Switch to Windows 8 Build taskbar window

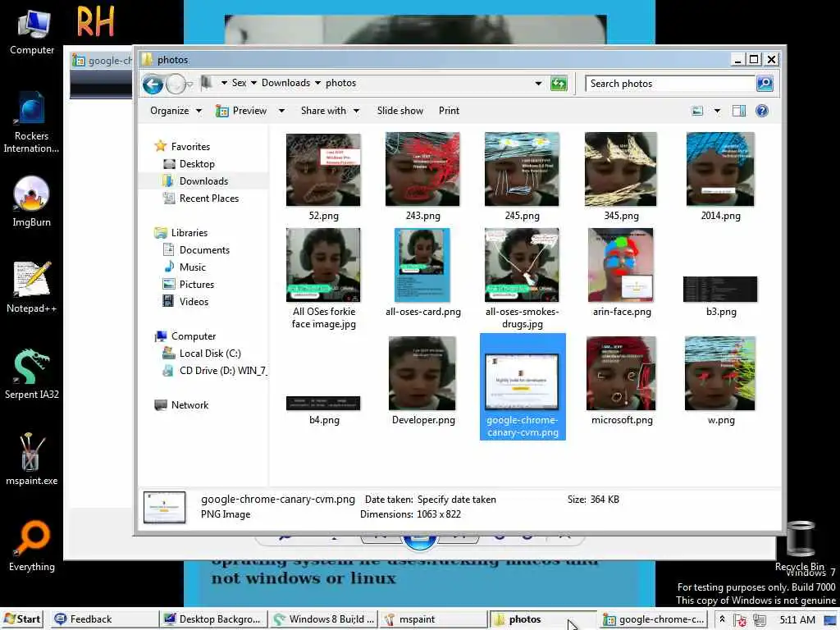pos(323,619)
